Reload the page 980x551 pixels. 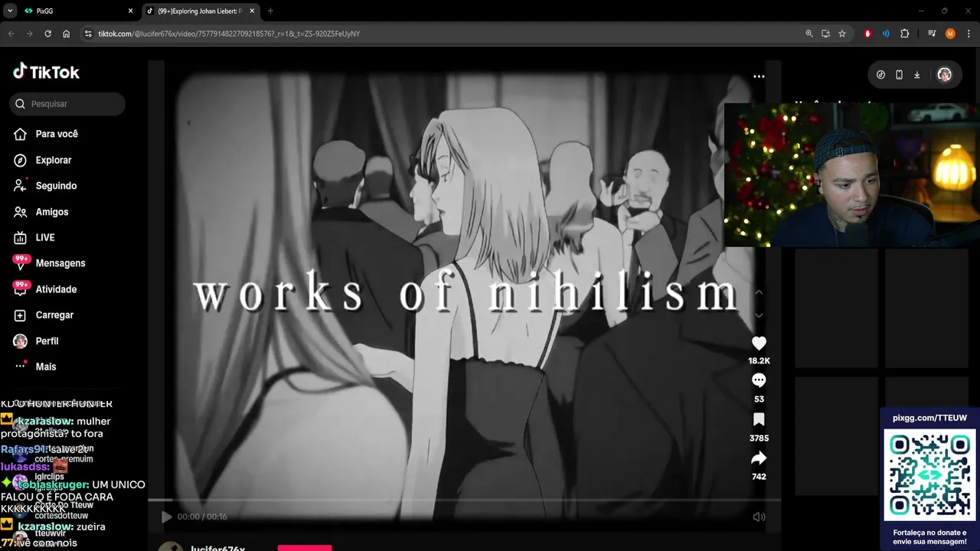click(47, 34)
